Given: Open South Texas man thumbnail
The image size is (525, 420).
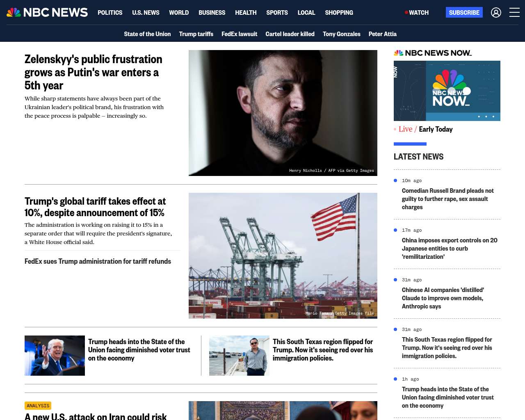Looking at the screenshot, I should click(x=239, y=356).
